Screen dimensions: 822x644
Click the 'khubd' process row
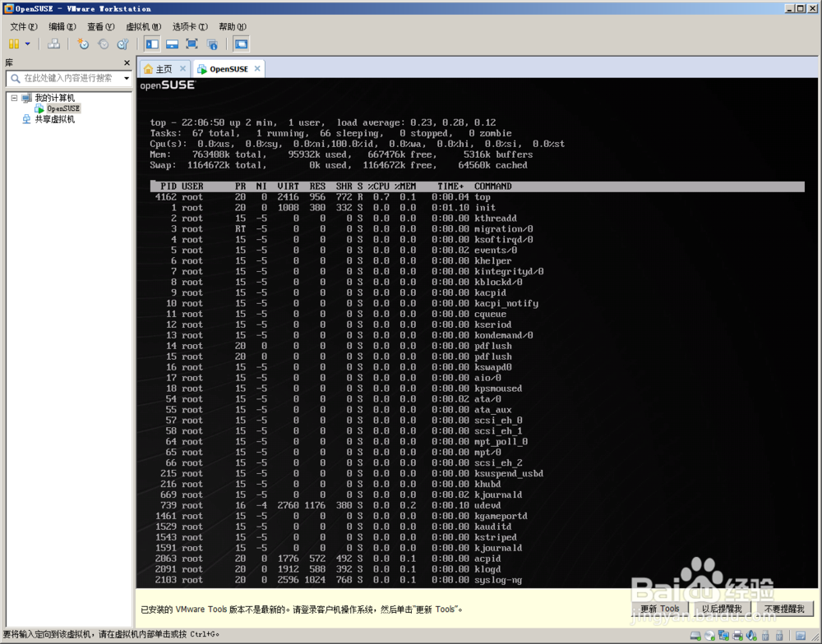tap(328, 484)
